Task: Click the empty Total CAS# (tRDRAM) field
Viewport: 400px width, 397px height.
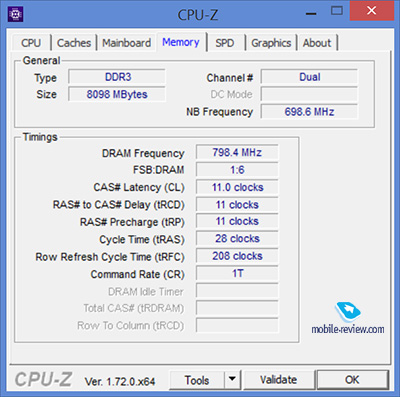Action: tap(237, 308)
